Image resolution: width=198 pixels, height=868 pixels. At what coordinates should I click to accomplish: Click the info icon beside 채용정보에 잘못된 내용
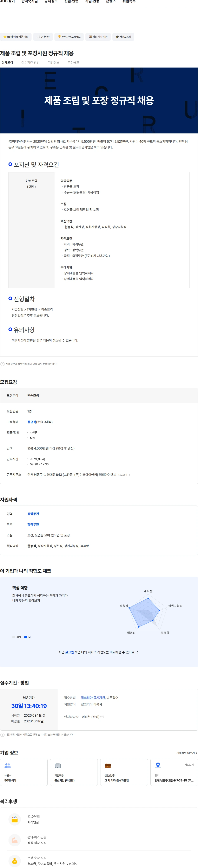coord(2,364)
